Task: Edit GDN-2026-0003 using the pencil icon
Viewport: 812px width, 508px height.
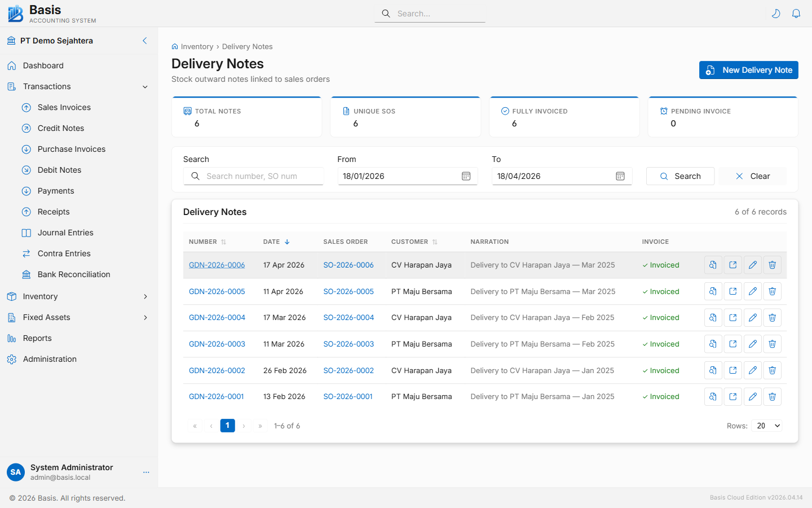Action: point(752,344)
